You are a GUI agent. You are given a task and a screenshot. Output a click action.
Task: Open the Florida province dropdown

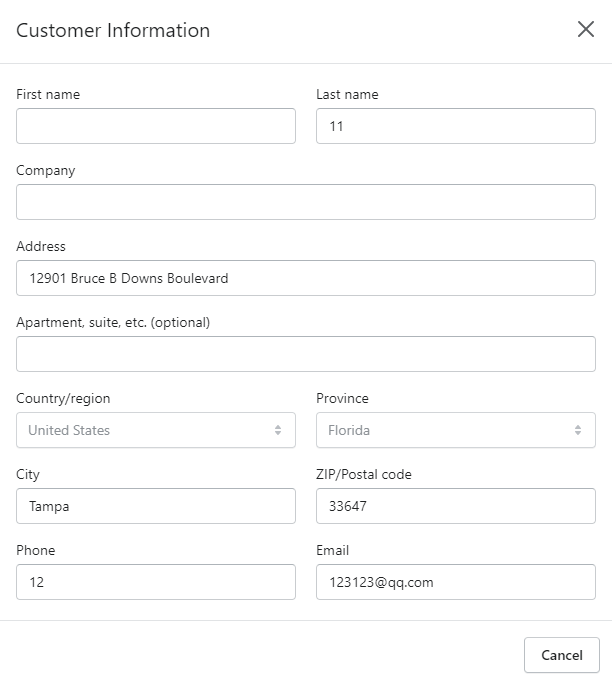(x=456, y=430)
